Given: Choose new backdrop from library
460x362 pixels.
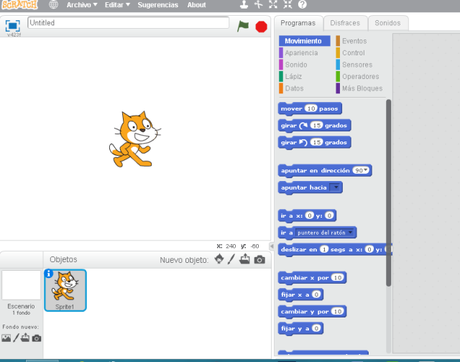Looking at the screenshot, I should (6, 338).
